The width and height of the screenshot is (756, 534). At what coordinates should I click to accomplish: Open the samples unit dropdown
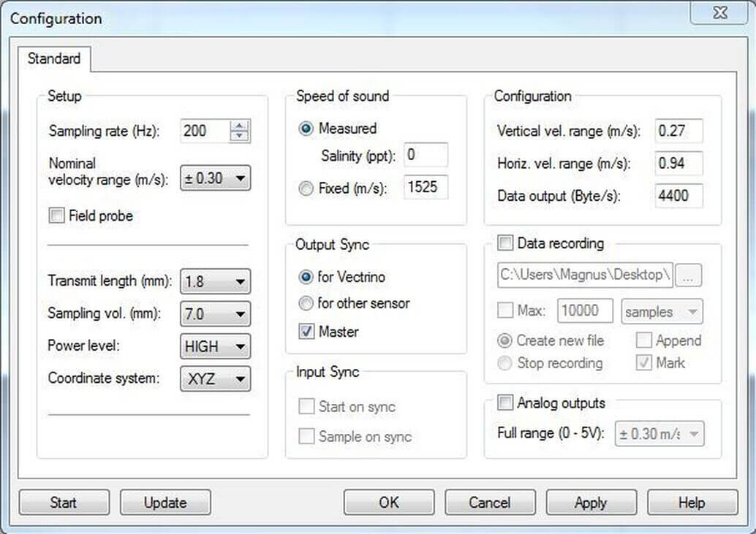click(x=662, y=311)
